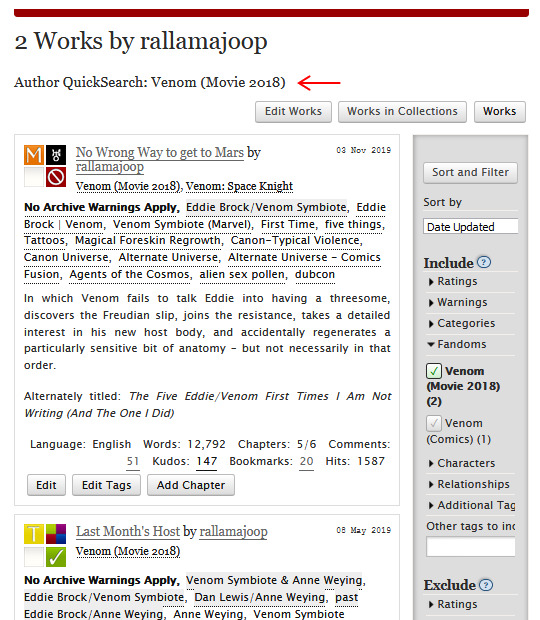Open the Date Updated sort dropdown
This screenshot has width=540, height=620.
click(470, 227)
